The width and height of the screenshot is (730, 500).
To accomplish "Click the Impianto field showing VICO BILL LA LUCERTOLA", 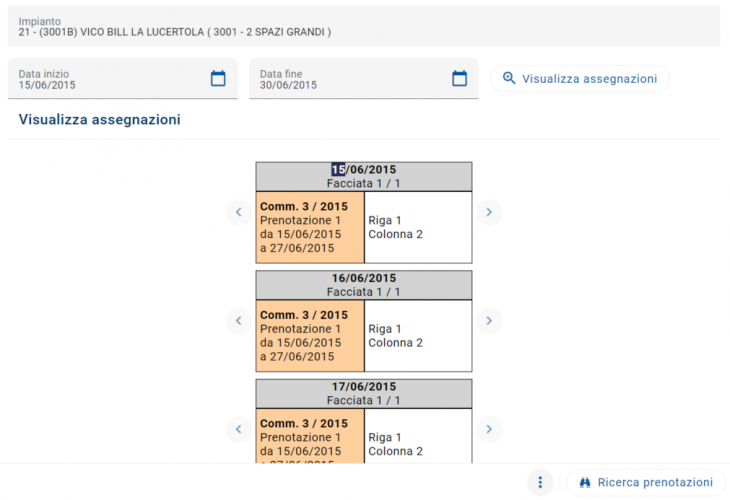I will tap(364, 26).
